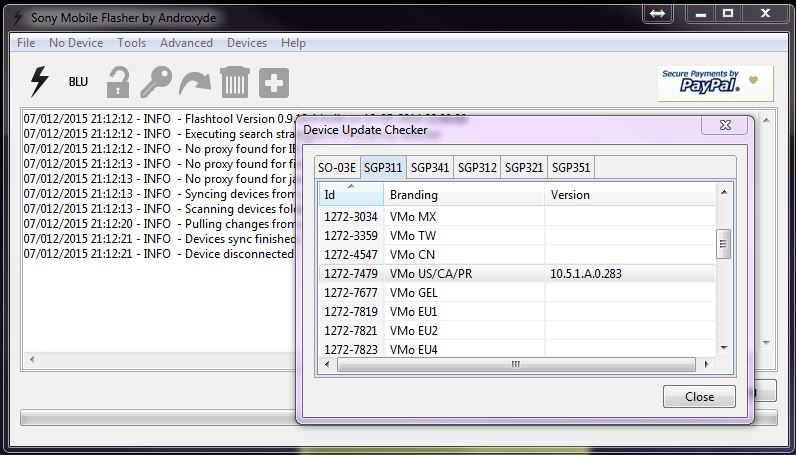Switch to the SO-03E tab

tap(337, 168)
